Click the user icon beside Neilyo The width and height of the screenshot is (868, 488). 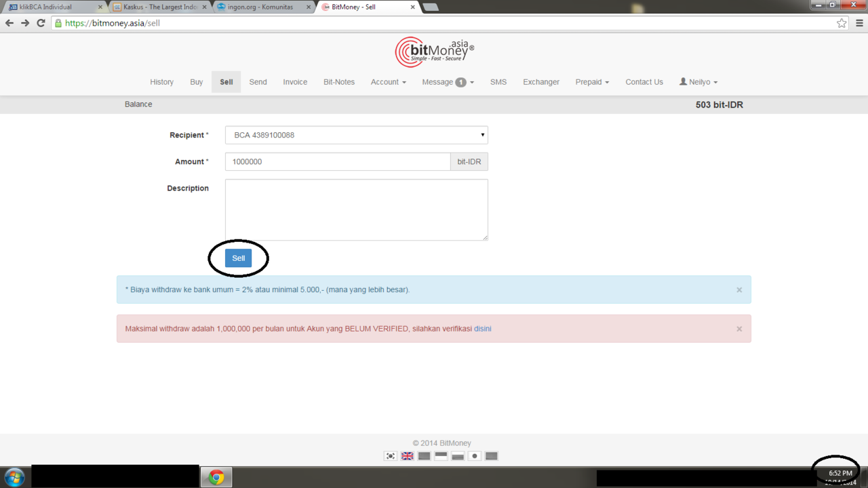coord(683,82)
